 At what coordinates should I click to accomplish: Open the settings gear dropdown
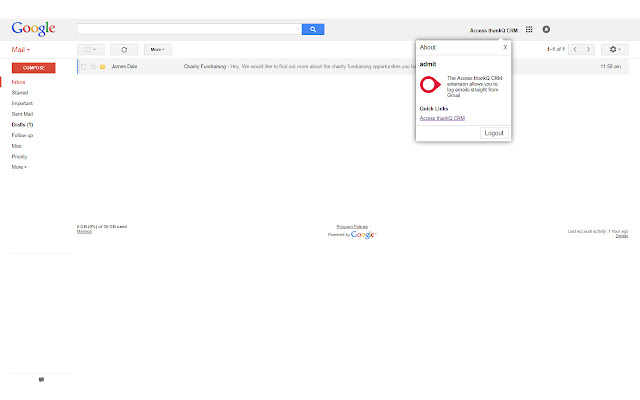[x=615, y=49]
